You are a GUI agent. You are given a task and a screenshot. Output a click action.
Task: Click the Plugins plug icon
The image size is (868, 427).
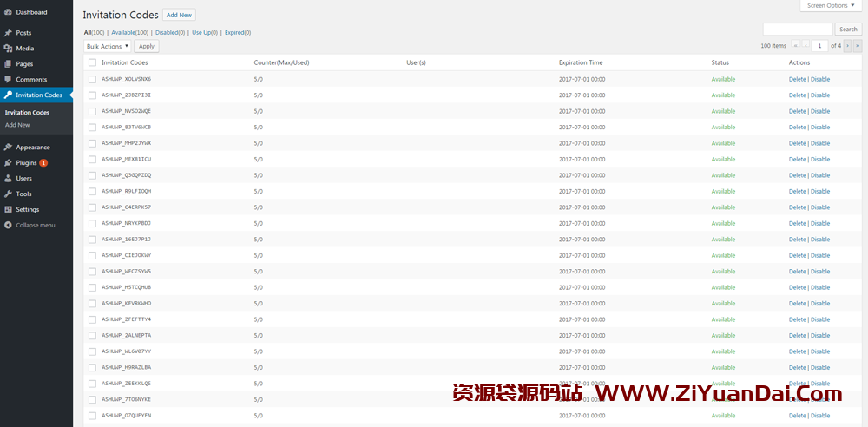[x=8, y=163]
